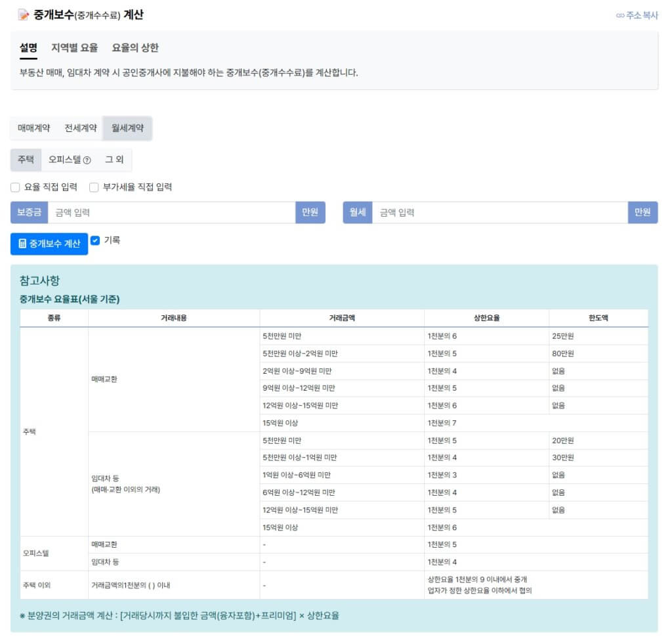672x637 pixels.
Task: Select the 설명 tab
Action: click(28, 48)
